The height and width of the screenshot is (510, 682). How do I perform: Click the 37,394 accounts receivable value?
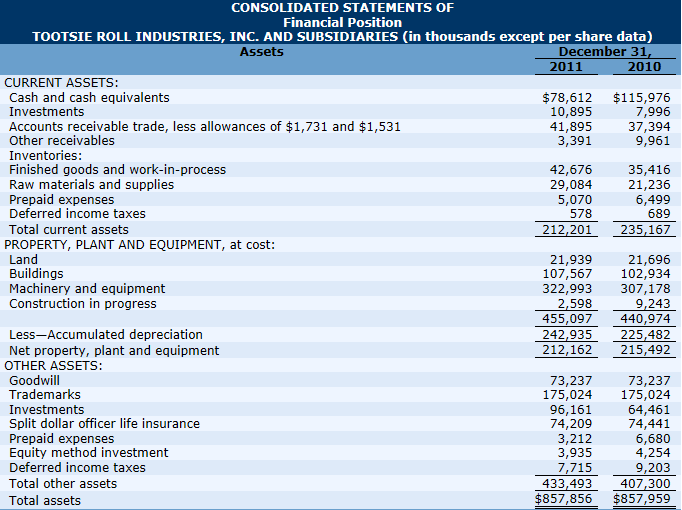pos(649,127)
